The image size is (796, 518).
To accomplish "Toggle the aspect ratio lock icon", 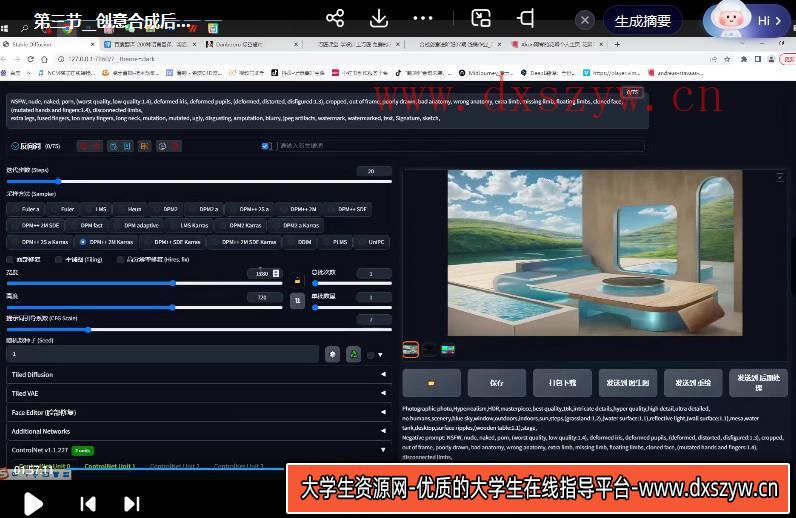I will tap(297, 280).
